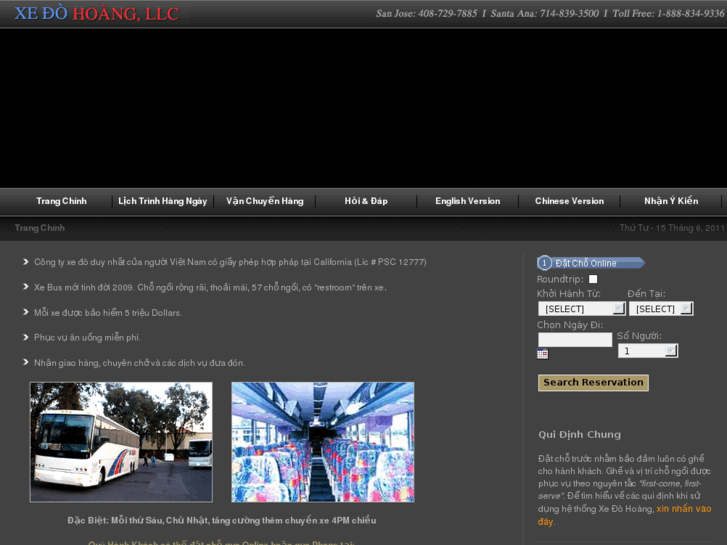This screenshot has height=545, width=727.
Task: Toggle the Roundtrip checkbox
Action: pyautogui.click(x=593, y=279)
